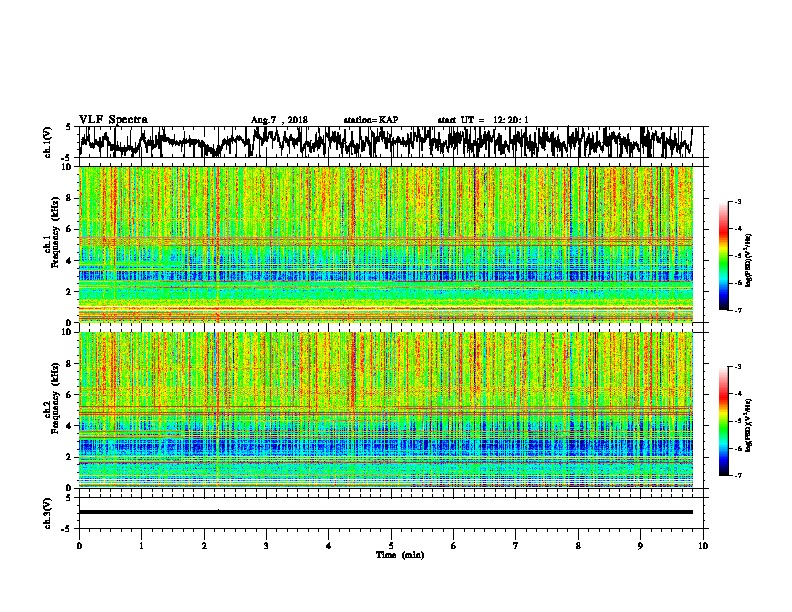Click the "ch.1(V)" waveform axis label
Viewport: 792px width, 612px height.
[x=48, y=142]
